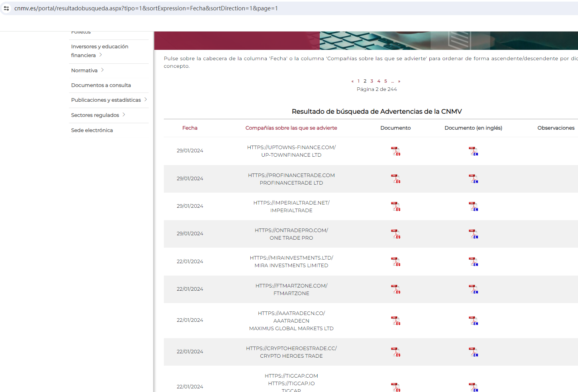Select HTTPS://MIRAINVESTMENTS.LTD/ company text
Viewport: 578px width, 392px height.
pyautogui.click(x=291, y=258)
